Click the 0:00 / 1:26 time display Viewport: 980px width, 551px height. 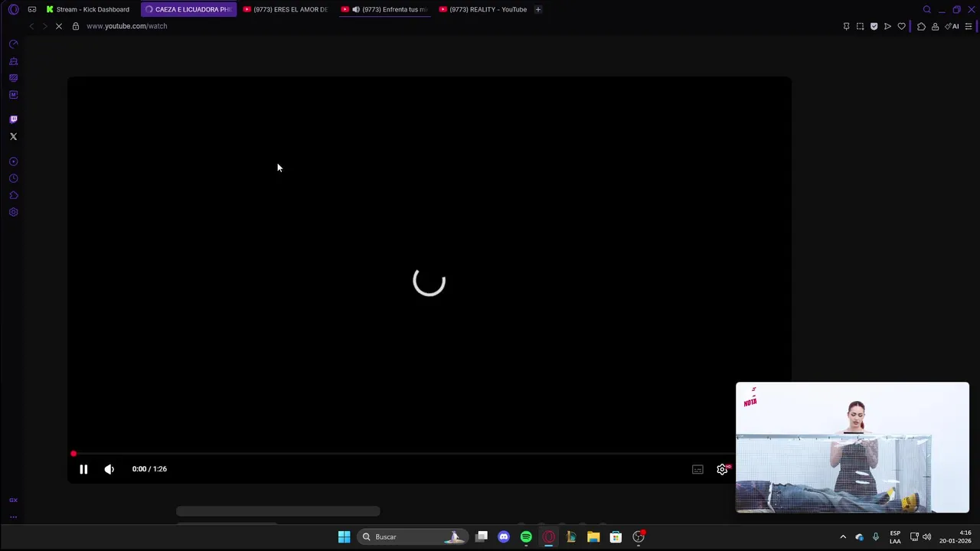coord(149,469)
